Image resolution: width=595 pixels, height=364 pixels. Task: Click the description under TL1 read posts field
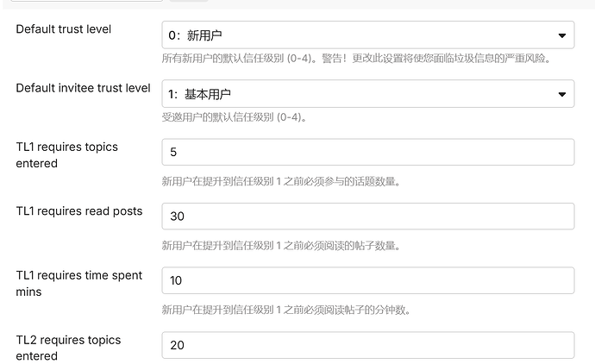[280, 246]
